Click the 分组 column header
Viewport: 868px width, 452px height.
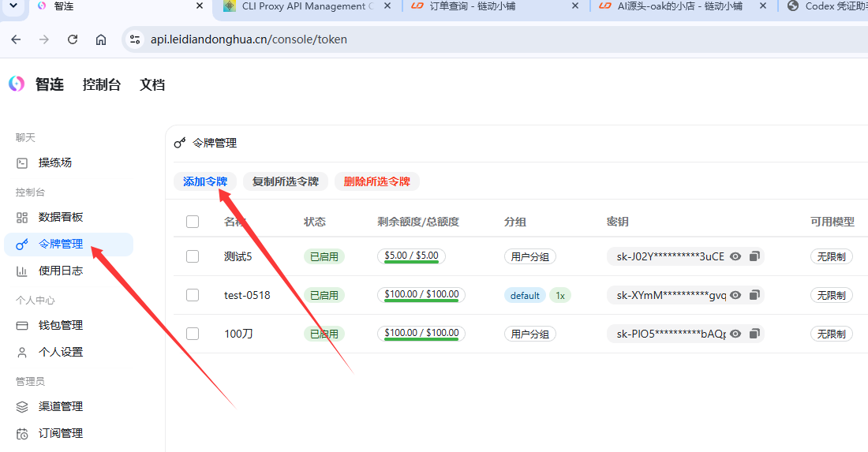(514, 222)
